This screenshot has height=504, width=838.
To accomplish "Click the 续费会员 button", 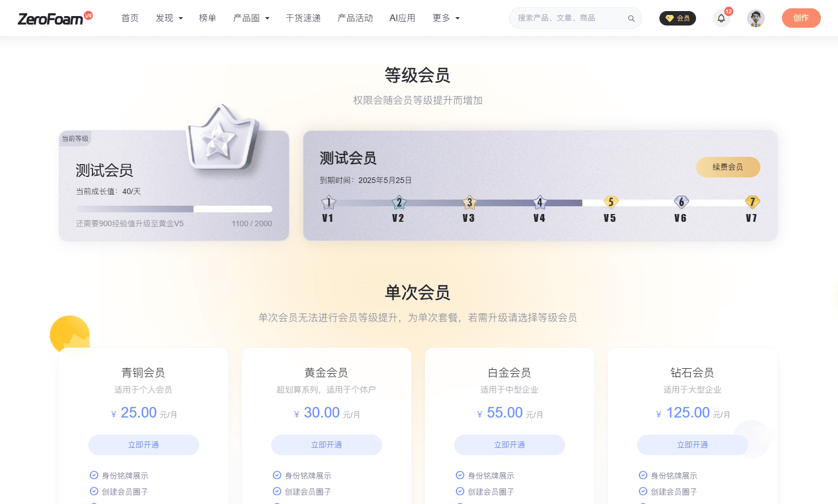I will [x=728, y=167].
